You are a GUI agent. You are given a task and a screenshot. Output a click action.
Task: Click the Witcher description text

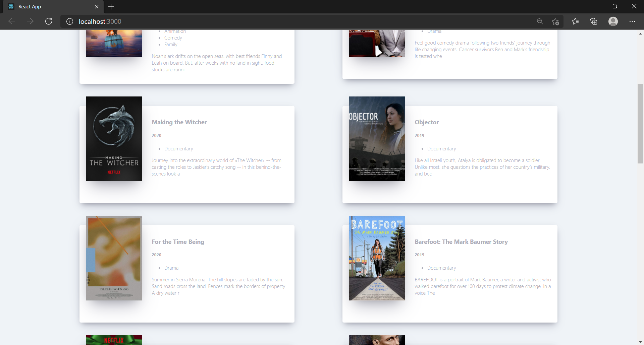pyautogui.click(x=217, y=167)
